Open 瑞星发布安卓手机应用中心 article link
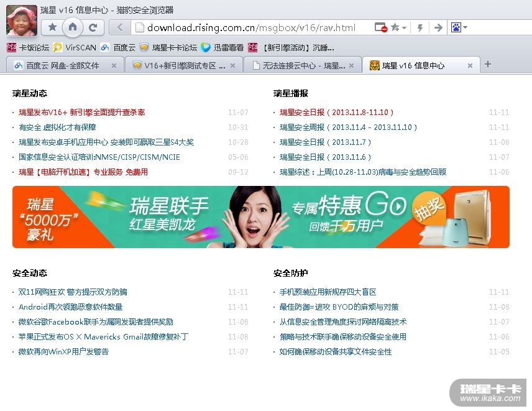532x411 pixels. coord(106,142)
